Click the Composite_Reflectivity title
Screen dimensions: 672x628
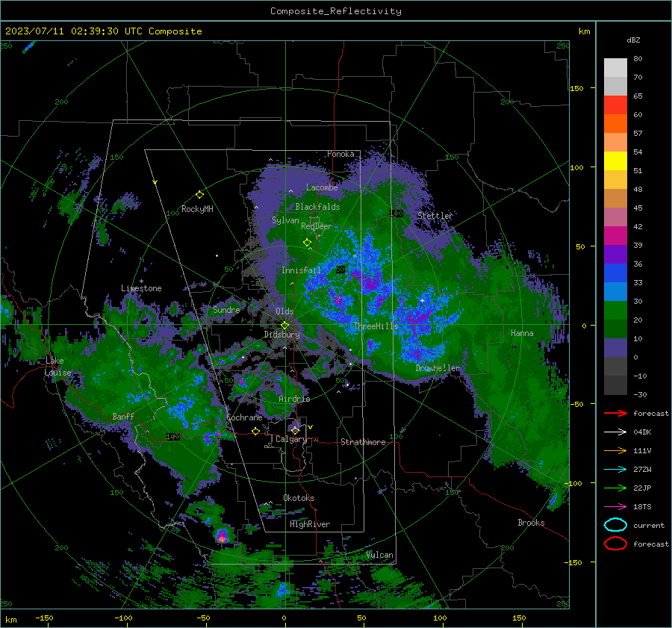coord(336,11)
